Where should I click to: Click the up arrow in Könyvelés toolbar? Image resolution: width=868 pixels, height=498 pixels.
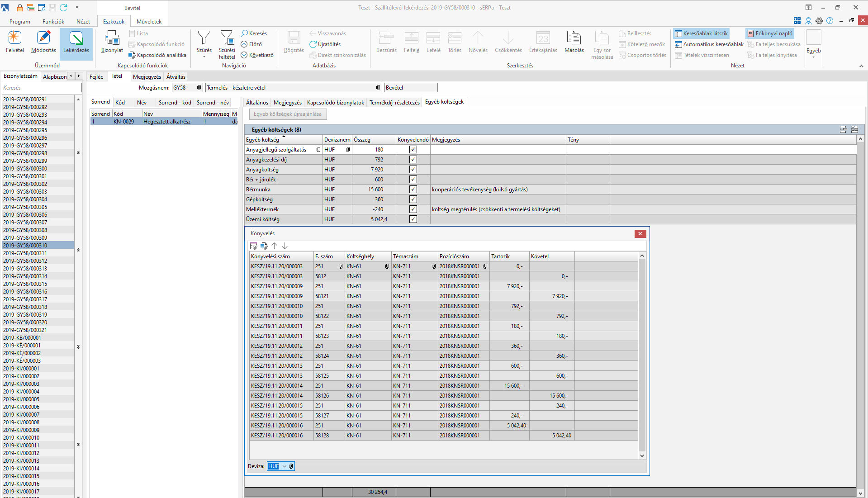pos(275,246)
